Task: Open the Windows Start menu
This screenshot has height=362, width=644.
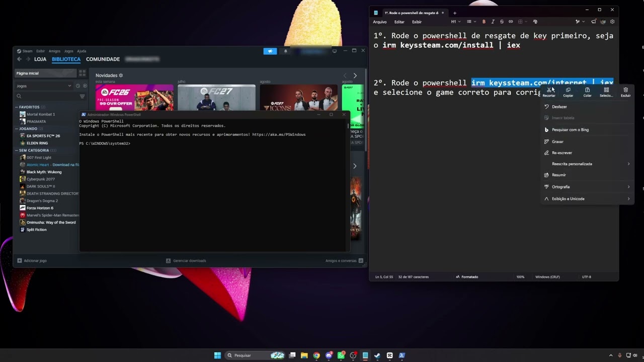Action: click(x=217, y=355)
